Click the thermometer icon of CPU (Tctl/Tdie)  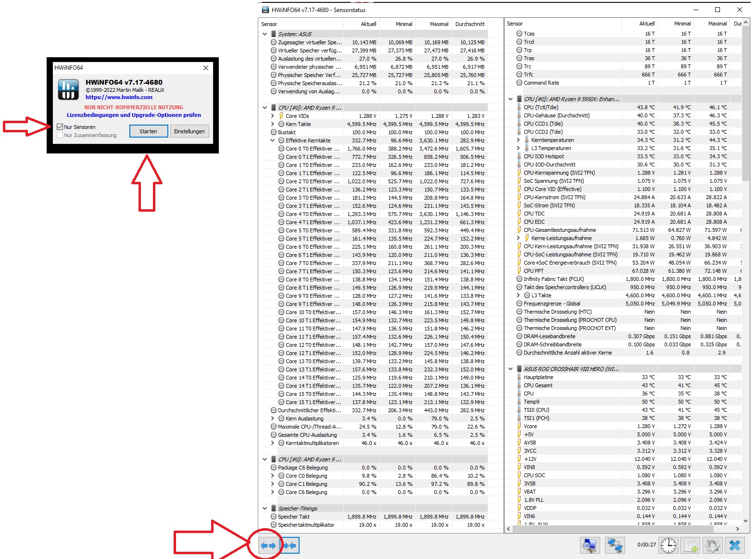(519, 107)
